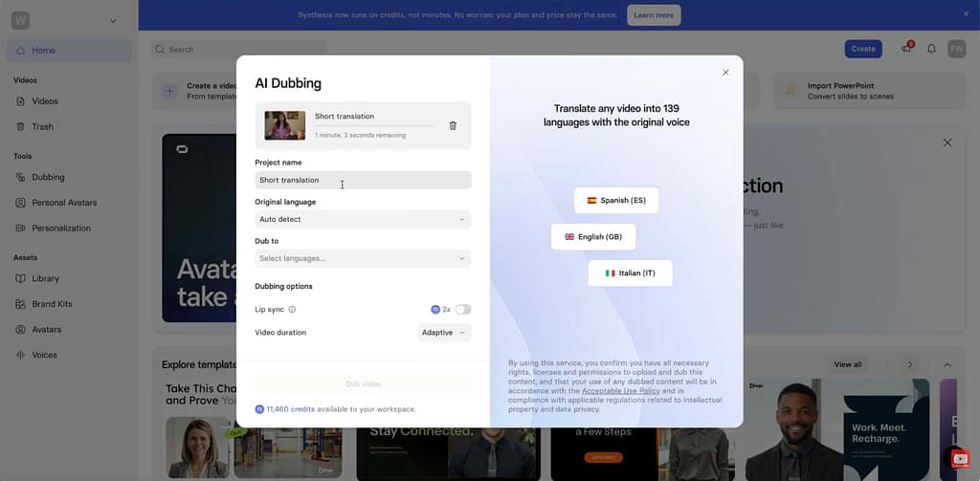
Task: Dismiss the credits announcement banner
Action: pyautogui.click(x=967, y=13)
